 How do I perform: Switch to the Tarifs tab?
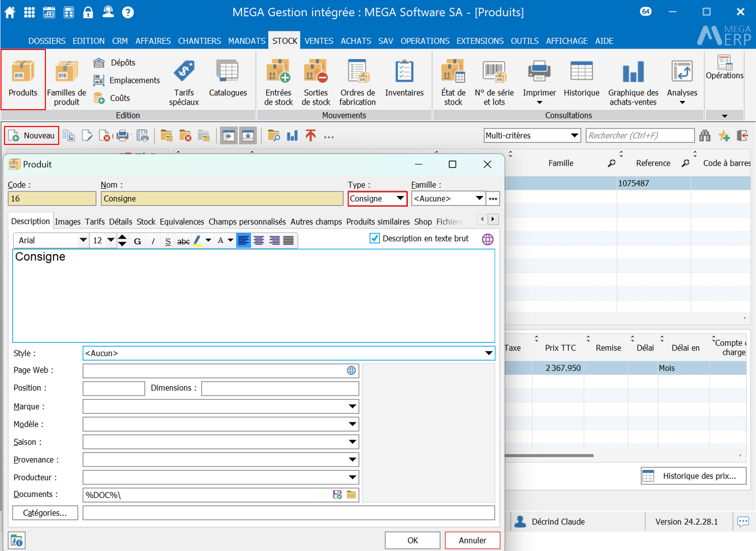(95, 221)
